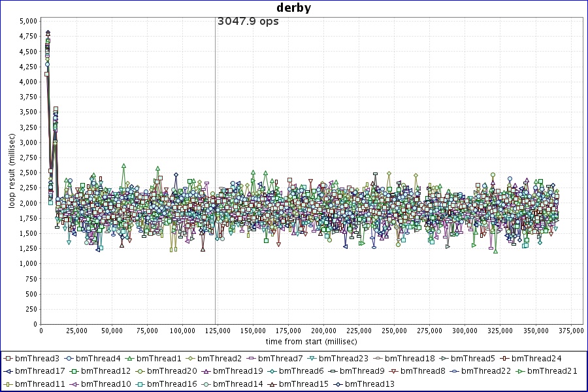The image size is (588, 392).
Task: Click the 'derby' chart title
Action: click(294, 8)
